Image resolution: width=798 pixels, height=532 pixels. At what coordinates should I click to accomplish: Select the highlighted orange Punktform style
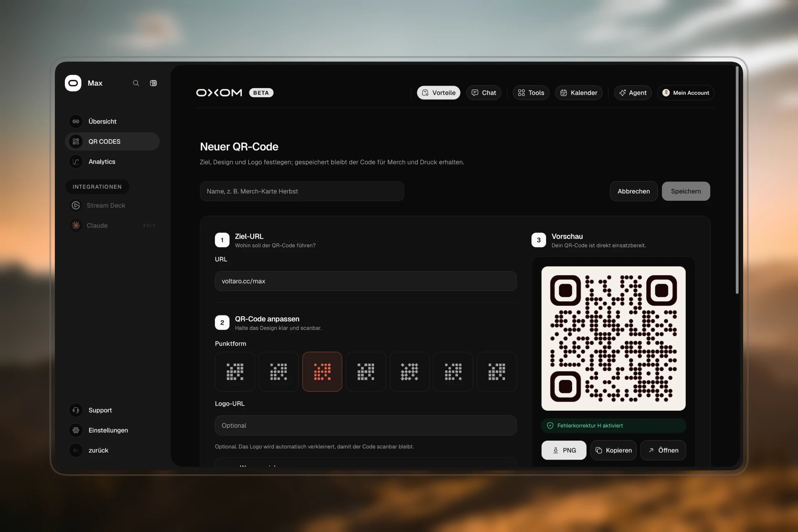pyautogui.click(x=322, y=372)
